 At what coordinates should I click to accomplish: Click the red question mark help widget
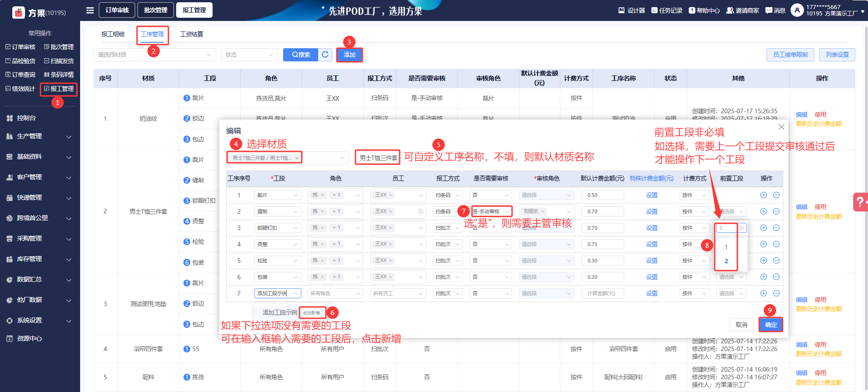(860, 202)
